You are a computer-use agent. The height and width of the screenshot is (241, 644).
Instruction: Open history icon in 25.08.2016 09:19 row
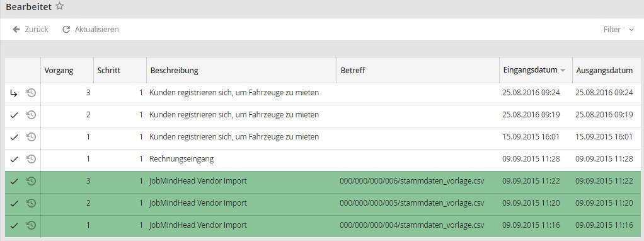click(32, 115)
